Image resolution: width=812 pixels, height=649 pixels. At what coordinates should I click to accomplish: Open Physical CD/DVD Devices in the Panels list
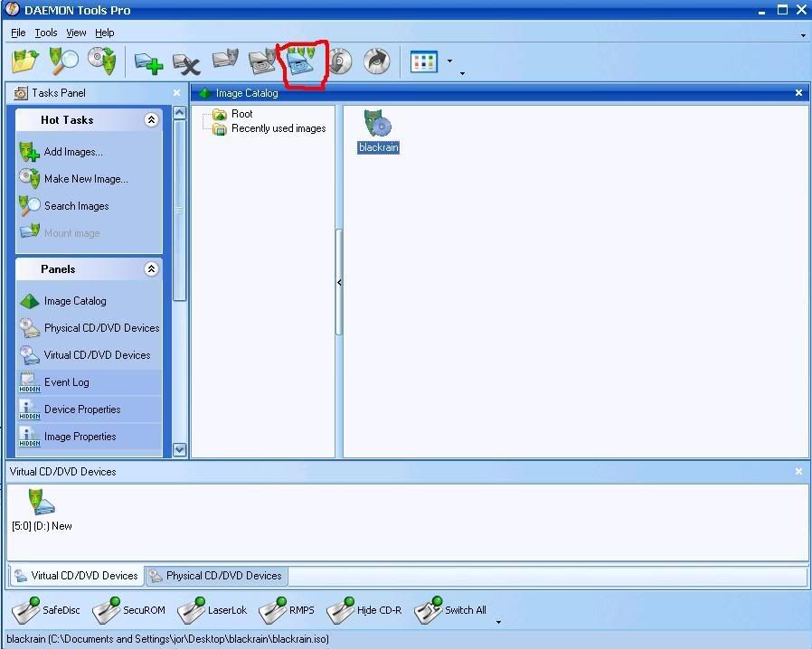[90, 327]
